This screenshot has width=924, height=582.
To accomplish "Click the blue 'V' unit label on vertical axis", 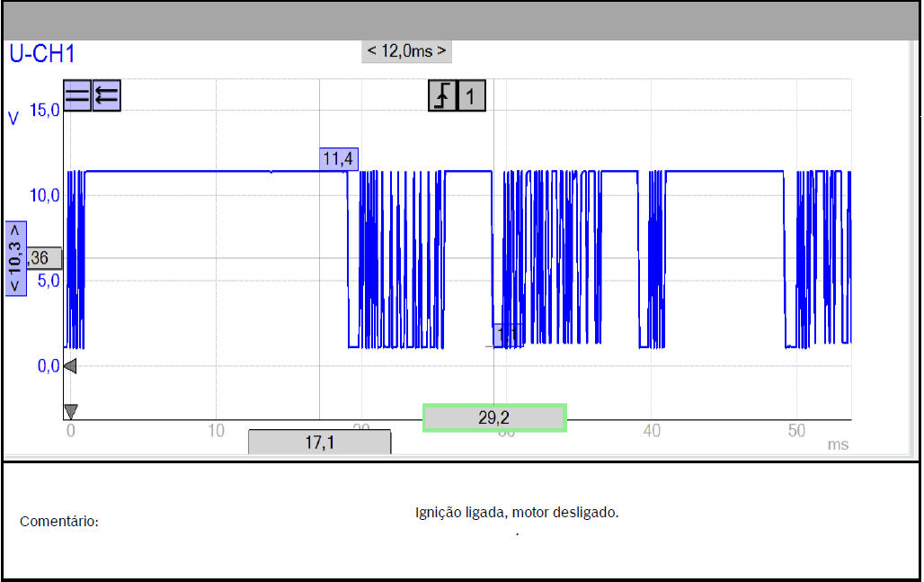I will pos(13,118).
